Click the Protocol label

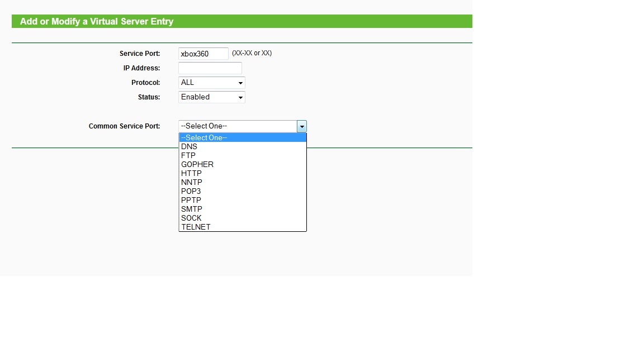pyautogui.click(x=146, y=83)
